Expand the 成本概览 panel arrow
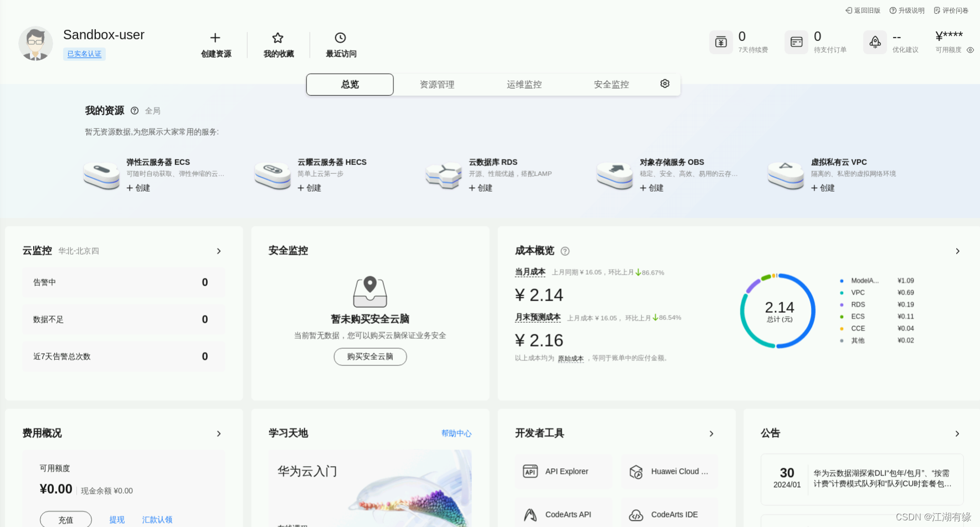This screenshot has height=527, width=980. pyautogui.click(x=957, y=251)
